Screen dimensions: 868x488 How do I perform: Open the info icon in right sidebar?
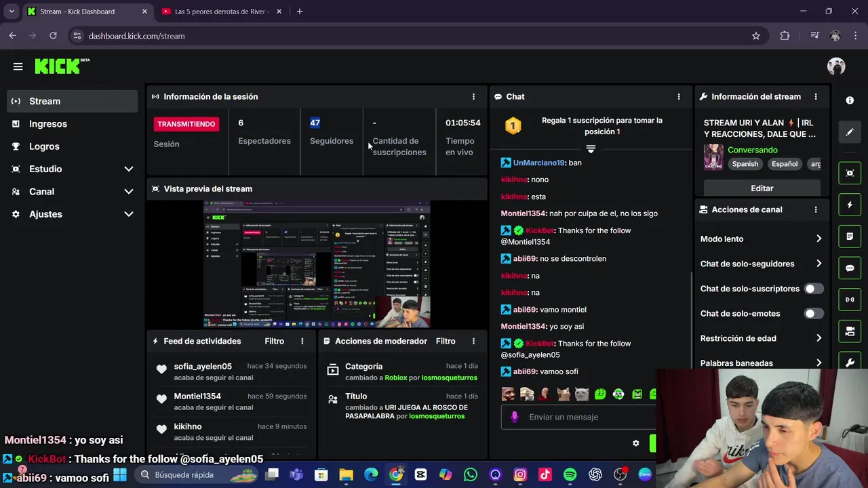(850, 100)
